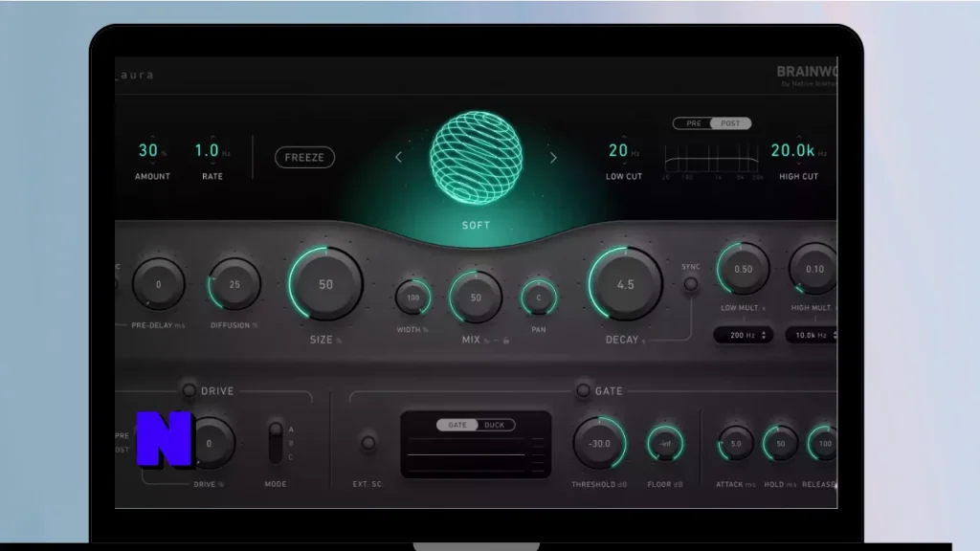
Task: Increase the RATE value with up arrow
Action: (x=212, y=137)
